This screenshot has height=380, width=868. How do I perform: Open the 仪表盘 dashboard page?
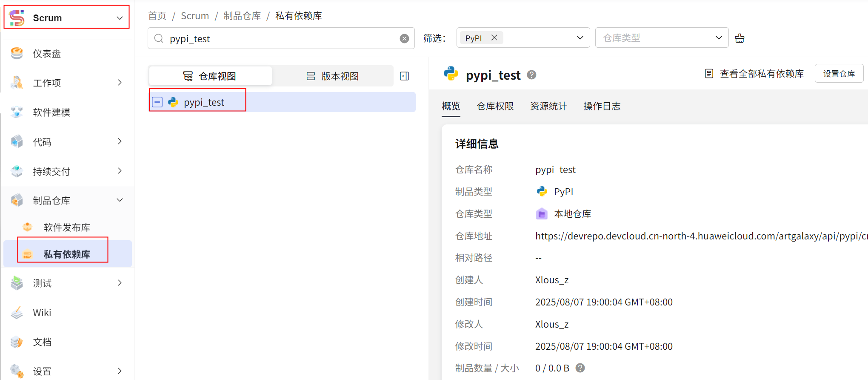coord(47,54)
